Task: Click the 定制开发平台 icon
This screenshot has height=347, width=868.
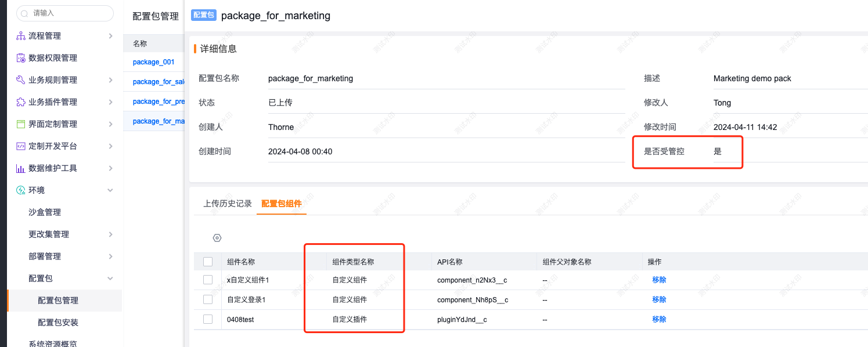Action: 19,146
